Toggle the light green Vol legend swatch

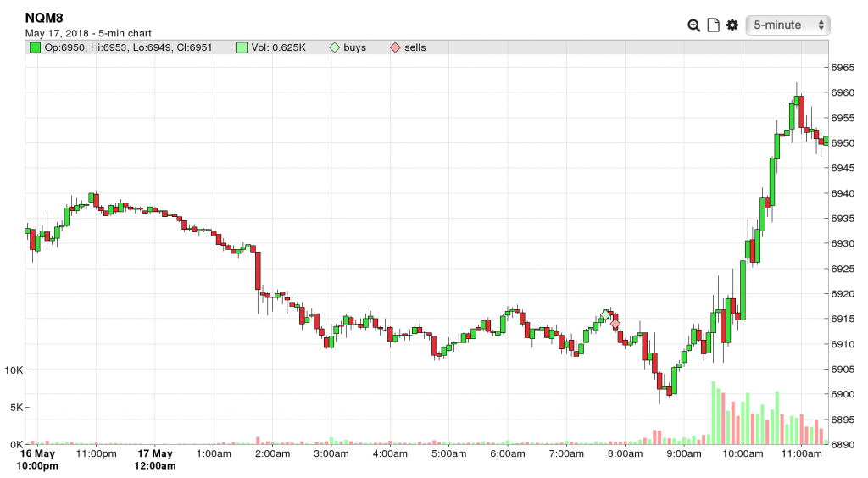[x=242, y=47]
